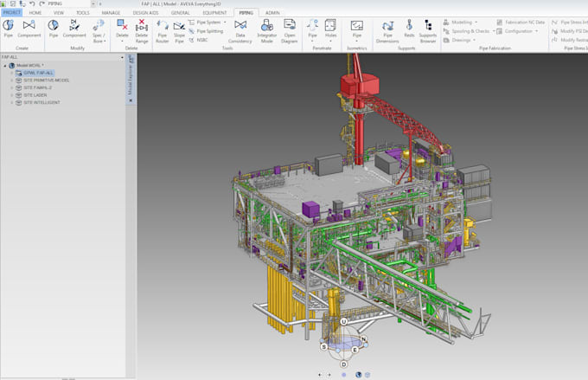
Task: Toggle Integrator Mode
Action: 266,31
